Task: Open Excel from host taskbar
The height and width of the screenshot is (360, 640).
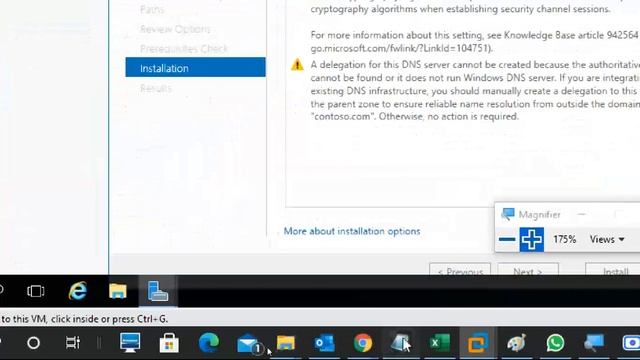Action: tap(440, 343)
